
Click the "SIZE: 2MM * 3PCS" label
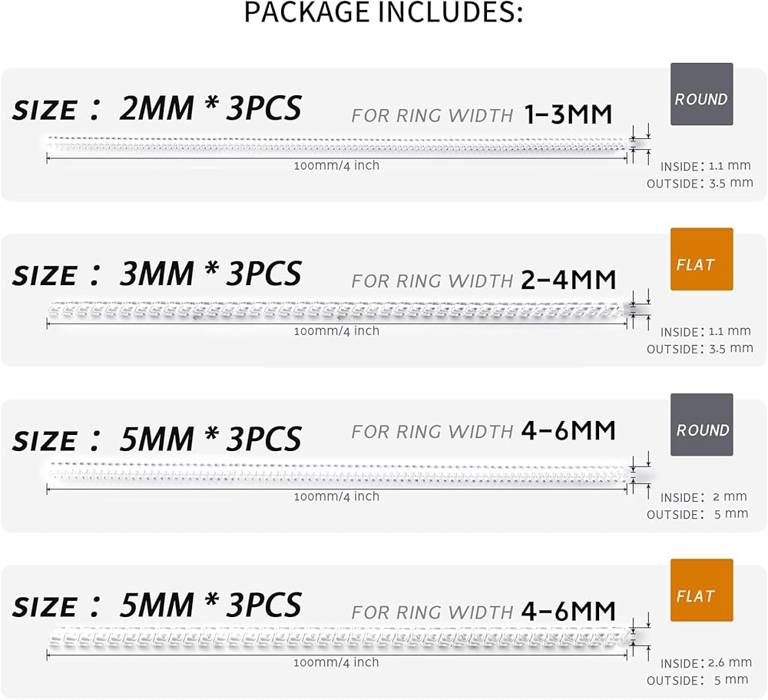(x=157, y=110)
